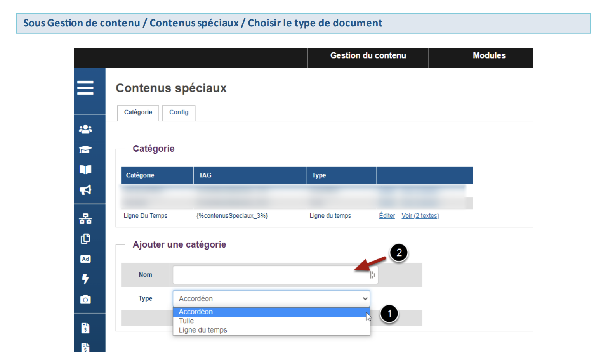The width and height of the screenshot is (608, 364).
Task: Click Éditer link for Ligne Du Temps
Action: click(x=387, y=216)
